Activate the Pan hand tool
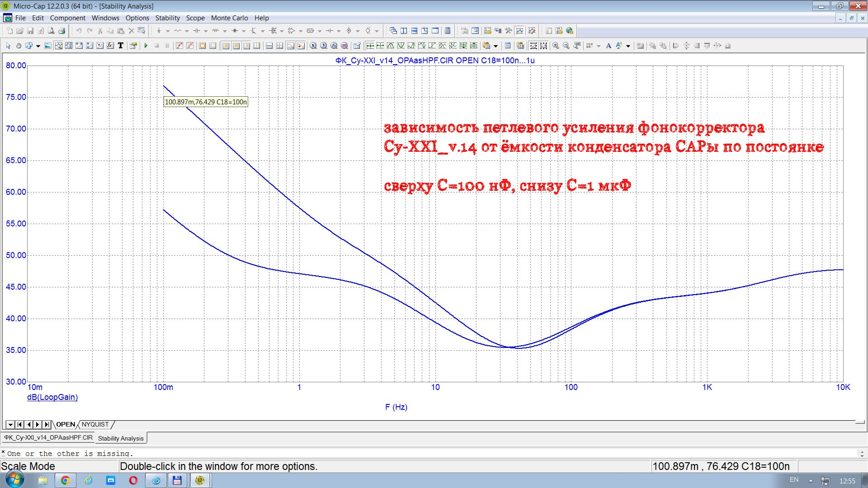The image size is (868, 488). pos(19,46)
